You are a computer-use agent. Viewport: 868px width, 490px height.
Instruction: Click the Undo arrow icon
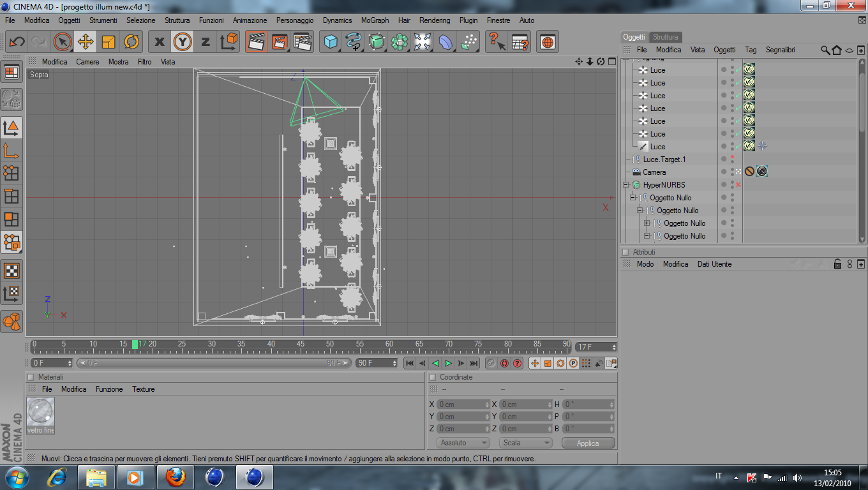pyautogui.click(x=17, y=42)
